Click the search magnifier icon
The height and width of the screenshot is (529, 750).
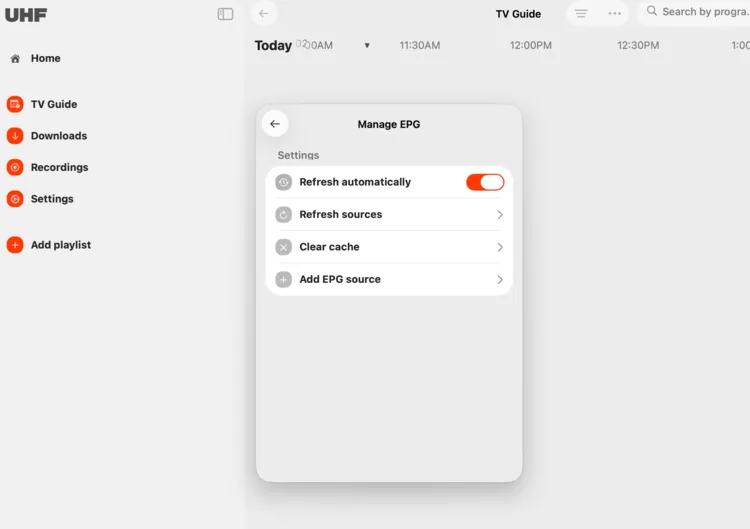pyautogui.click(x=651, y=11)
